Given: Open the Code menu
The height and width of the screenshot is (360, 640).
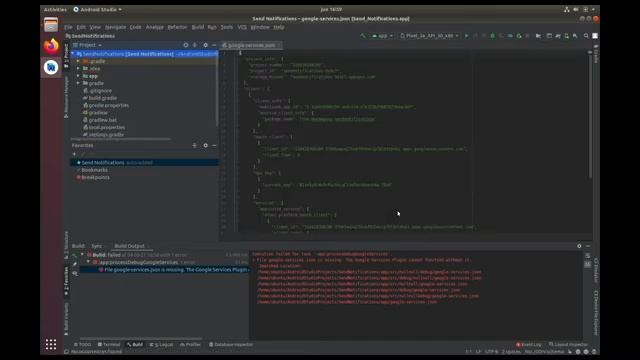Looking at the screenshot, I should (x=136, y=27).
